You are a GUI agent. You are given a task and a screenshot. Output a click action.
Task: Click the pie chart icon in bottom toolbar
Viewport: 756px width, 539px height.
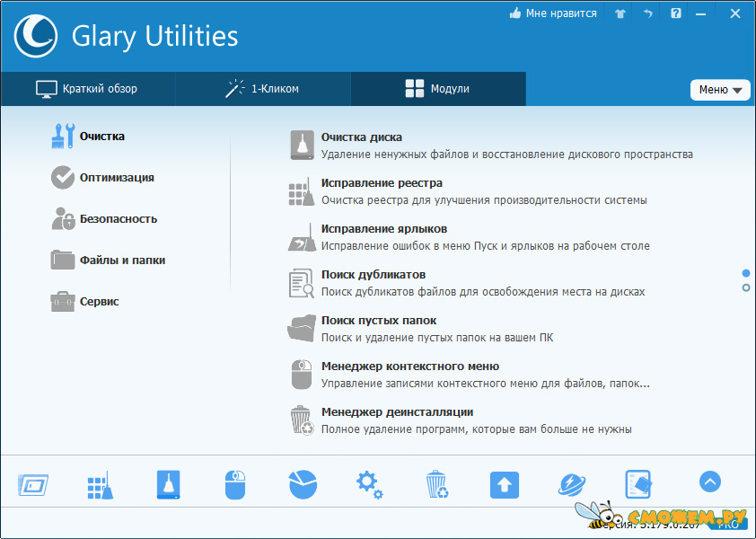(303, 484)
